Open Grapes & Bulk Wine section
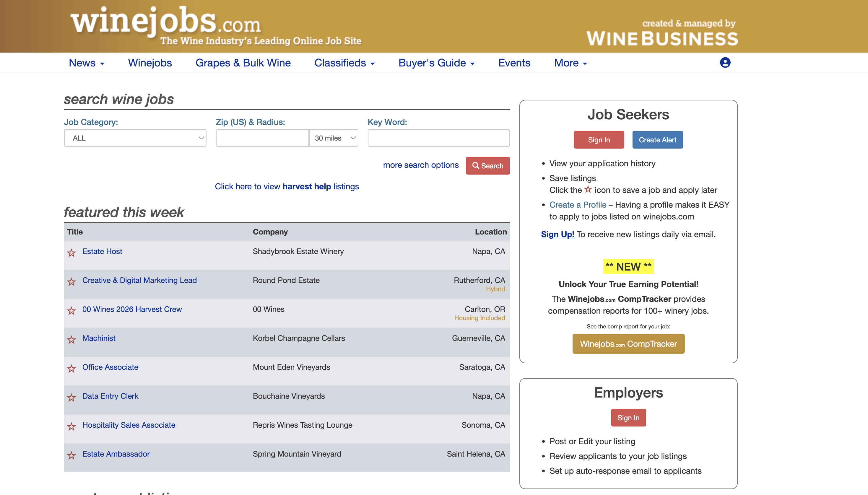The image size is (868, 495). [243, 63]
